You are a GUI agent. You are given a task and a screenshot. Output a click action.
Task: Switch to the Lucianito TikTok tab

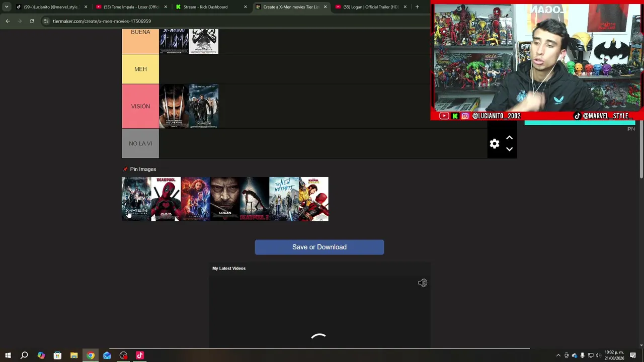tap(51, 7)
